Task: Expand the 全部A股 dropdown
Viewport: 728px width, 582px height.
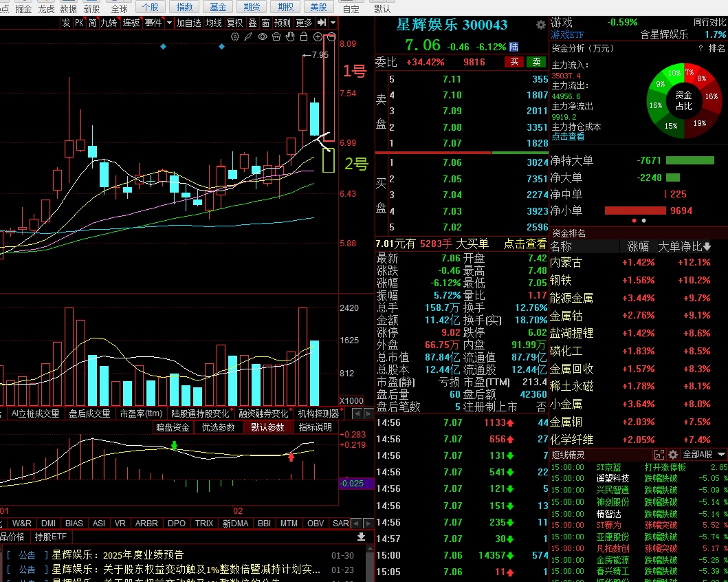Action: [722, 454]
